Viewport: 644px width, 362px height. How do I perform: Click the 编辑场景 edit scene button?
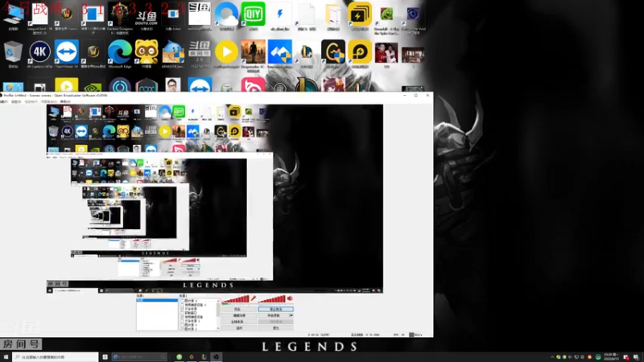(238, 315)
